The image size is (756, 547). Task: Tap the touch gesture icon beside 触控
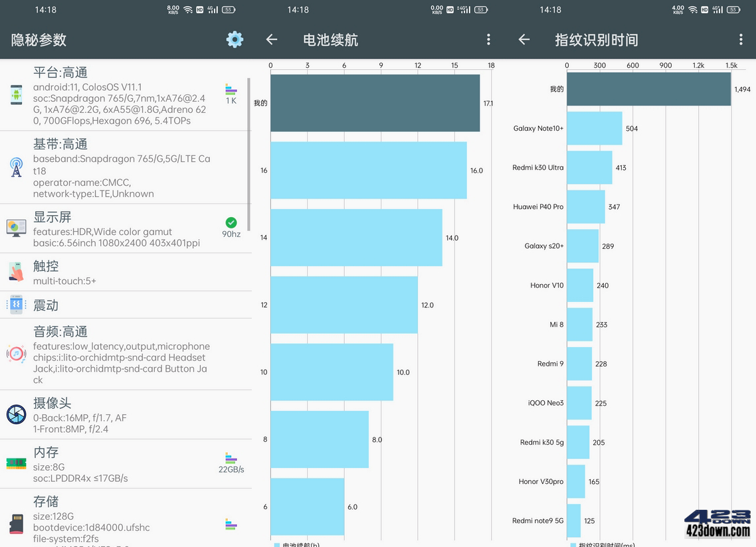[x=16, y=272]
